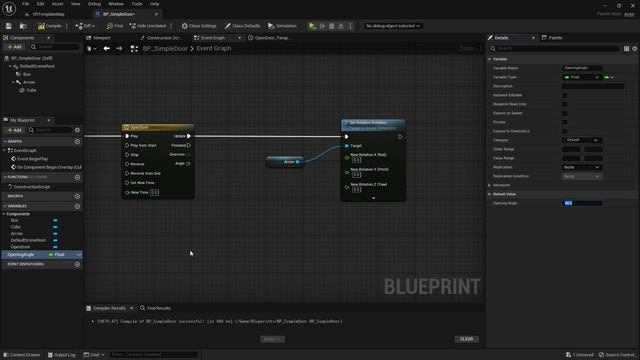This screenshot has height=360, width=640.
Task: Clear the compiler results with CLEAR
Action: tap(467, 339)
